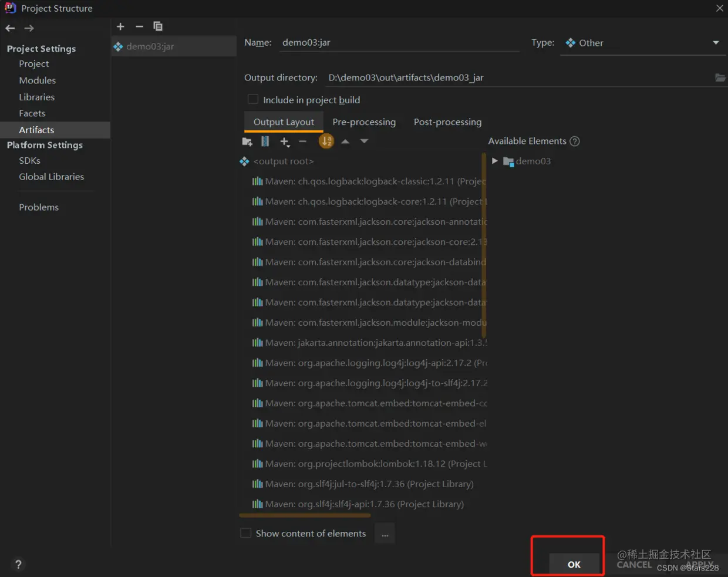Move selected element up

(345, 141)
